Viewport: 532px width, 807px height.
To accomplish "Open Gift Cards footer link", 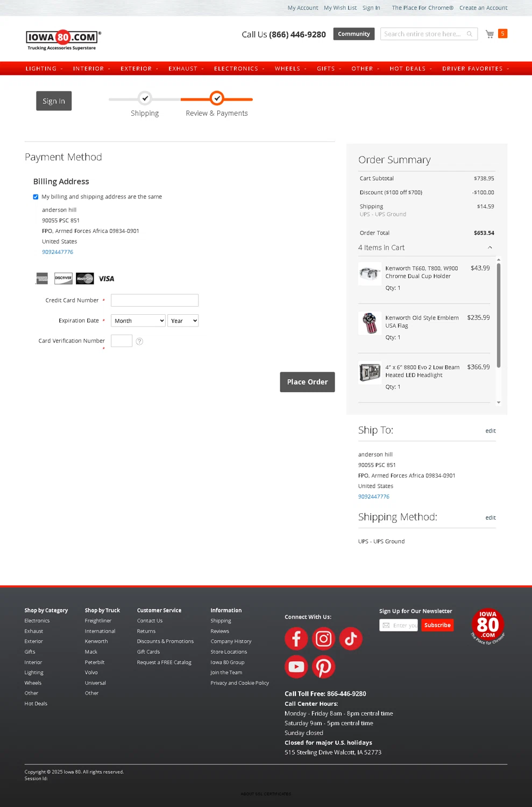I will 148,652.
